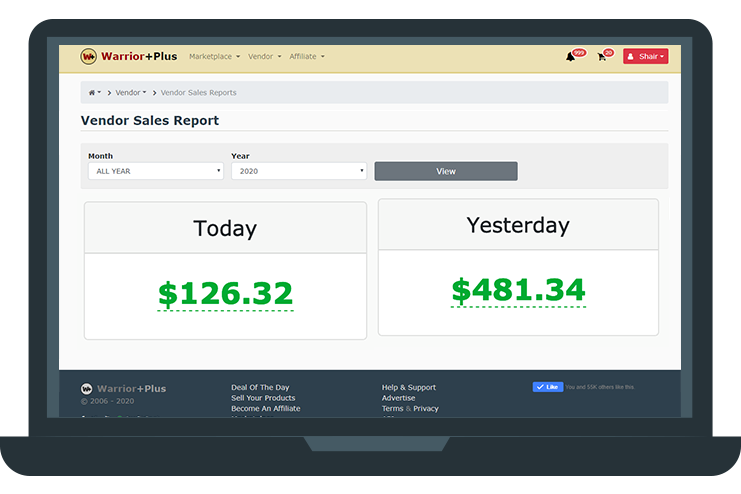Open the Privacy footer link
This screenshot has height=494, width=741.
(x=426, y=408)
